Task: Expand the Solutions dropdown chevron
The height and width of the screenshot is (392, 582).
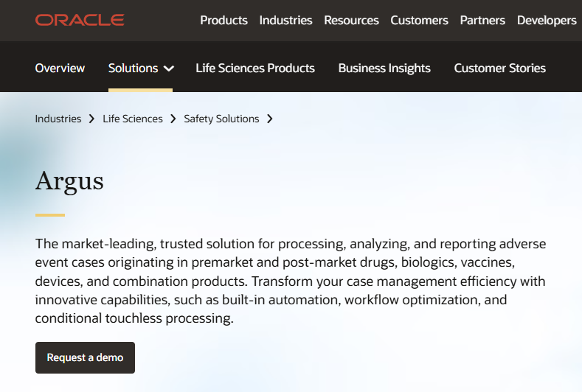Action: coord(169,69)
